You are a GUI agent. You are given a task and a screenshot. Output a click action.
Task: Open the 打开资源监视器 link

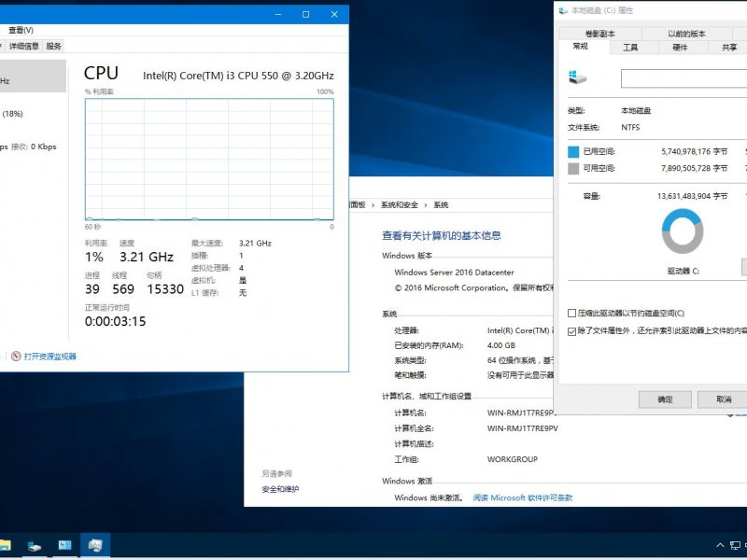coord(50,357)
